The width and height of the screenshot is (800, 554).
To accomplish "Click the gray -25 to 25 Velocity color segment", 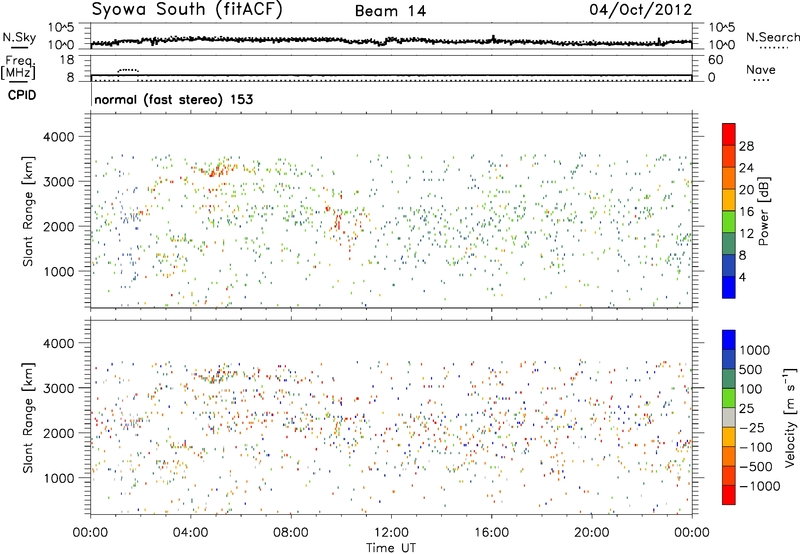I will pyautogui.click(x=729, y=418).
